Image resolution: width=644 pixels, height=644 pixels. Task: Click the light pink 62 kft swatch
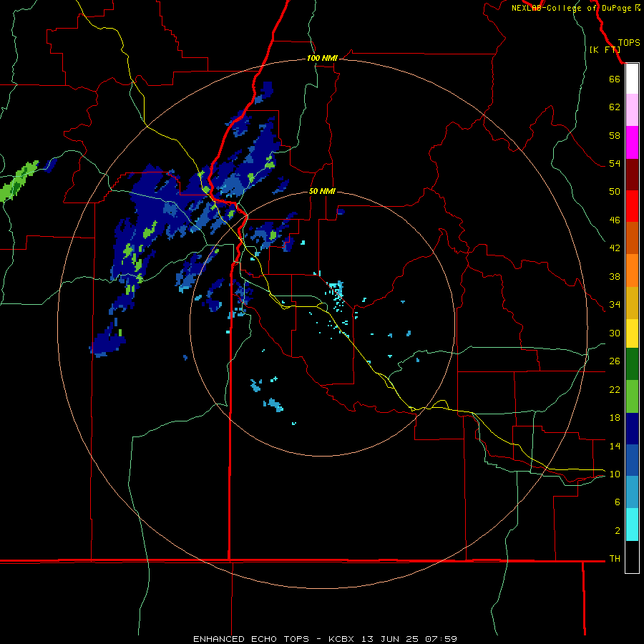tap(632, 109)
